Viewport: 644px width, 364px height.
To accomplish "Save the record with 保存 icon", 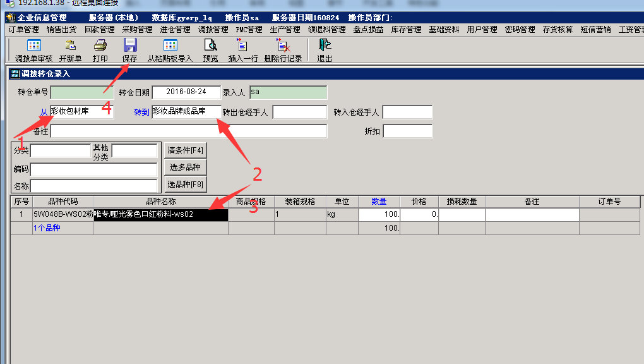I will (129, 45).
